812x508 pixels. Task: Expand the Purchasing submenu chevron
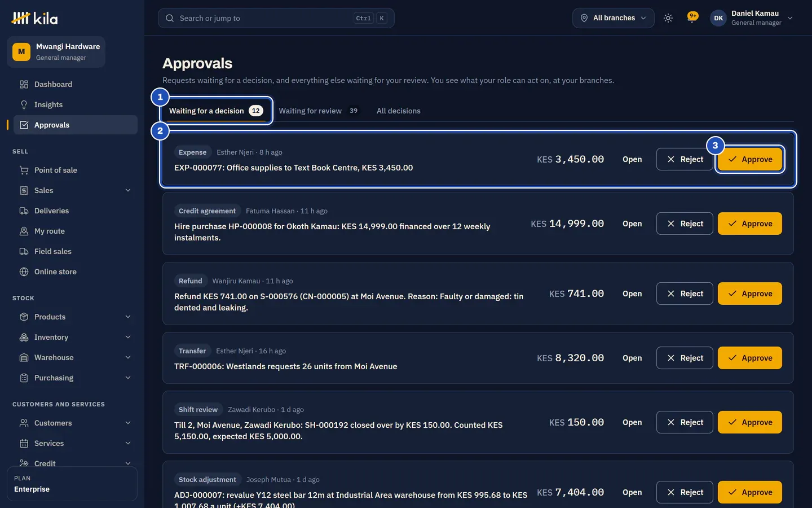[x=128, y=378]
